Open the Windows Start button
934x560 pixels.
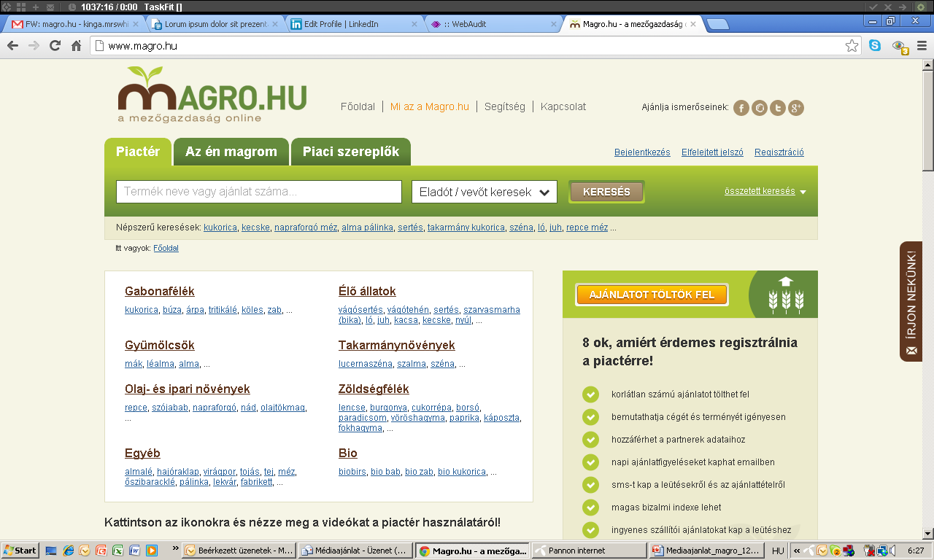point(20,551)
